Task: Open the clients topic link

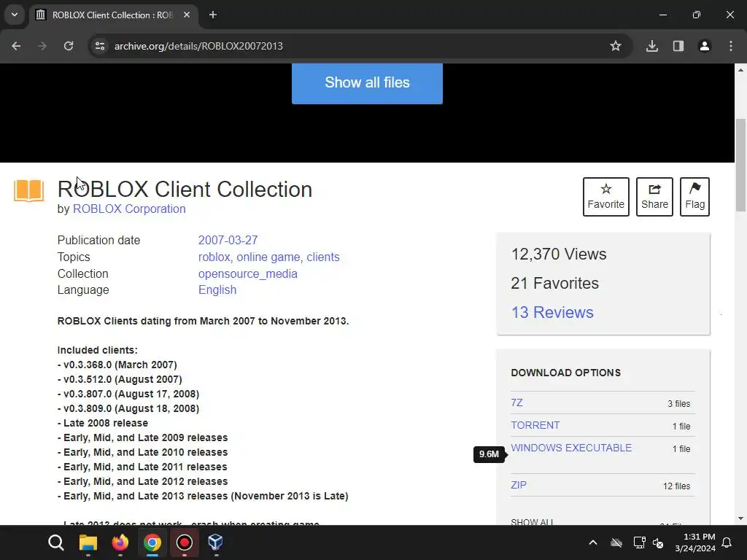Action: [323, 257]
